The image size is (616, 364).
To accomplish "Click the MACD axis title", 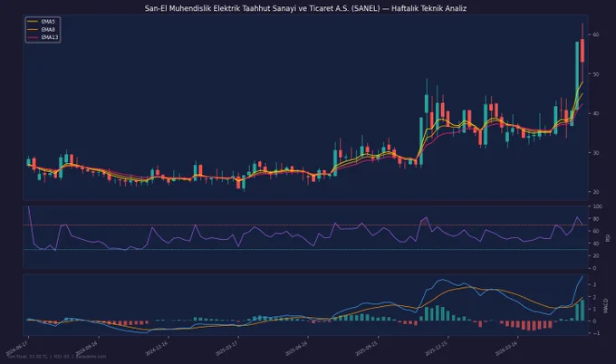I will pos(606,305).
